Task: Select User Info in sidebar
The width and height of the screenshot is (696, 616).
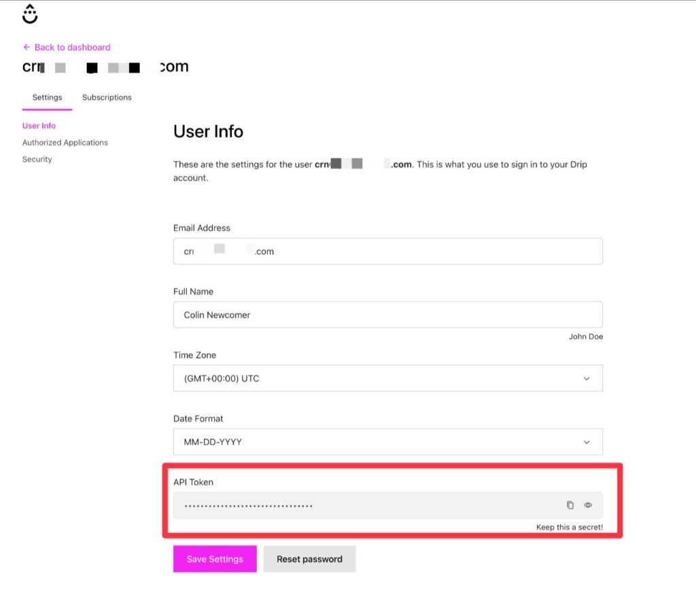Action: [x=39, y=126]
